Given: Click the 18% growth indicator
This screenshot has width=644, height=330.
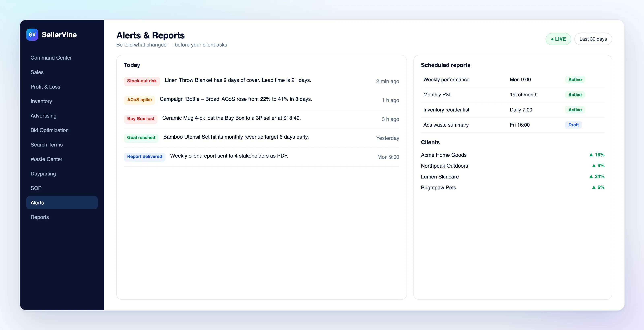Looking at the screenshot, I should [x=597, y=155].
